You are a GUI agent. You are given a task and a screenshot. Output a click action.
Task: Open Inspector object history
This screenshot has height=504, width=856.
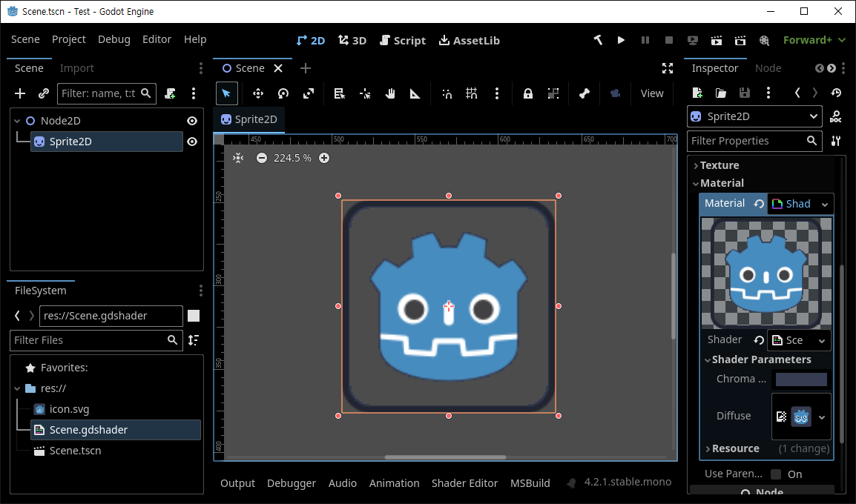[836, 93]
